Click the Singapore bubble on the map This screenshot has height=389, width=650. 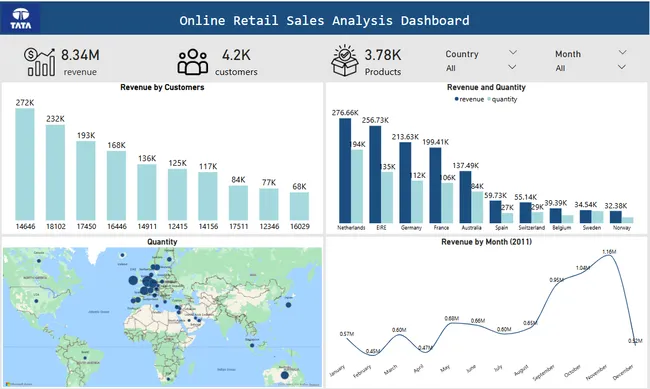252,345
